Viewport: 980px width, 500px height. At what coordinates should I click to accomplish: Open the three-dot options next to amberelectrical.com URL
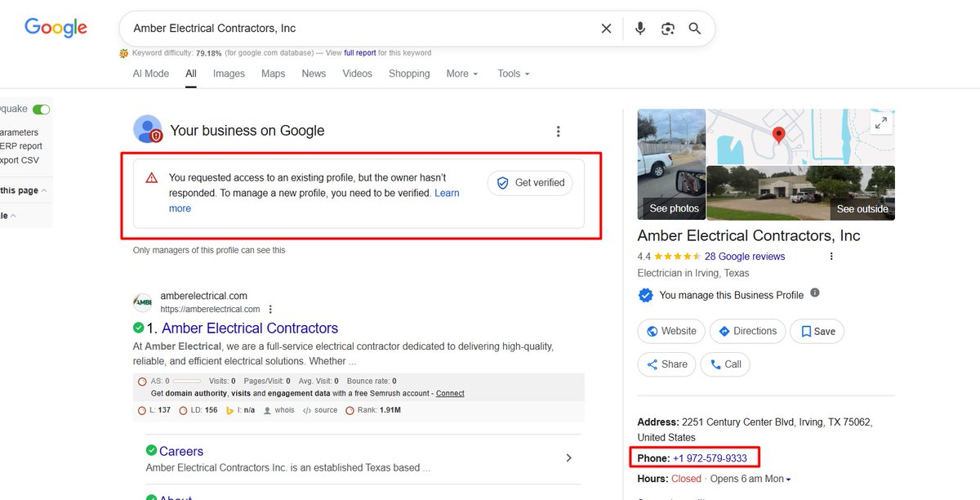pyautogui.click(x=270, y=310)
